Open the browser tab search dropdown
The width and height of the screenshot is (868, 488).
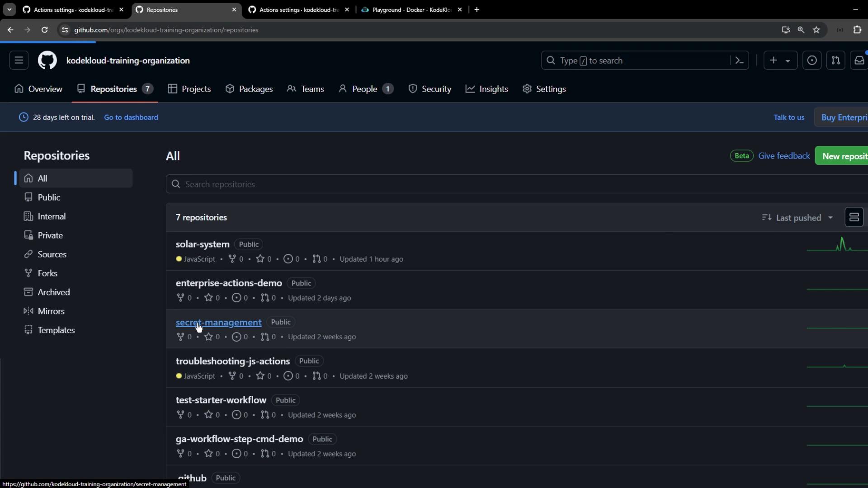(x=9, y=9)
